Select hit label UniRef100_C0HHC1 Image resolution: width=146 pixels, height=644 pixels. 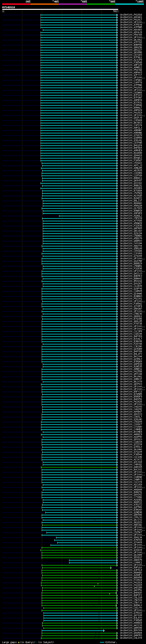pos(131,563)
